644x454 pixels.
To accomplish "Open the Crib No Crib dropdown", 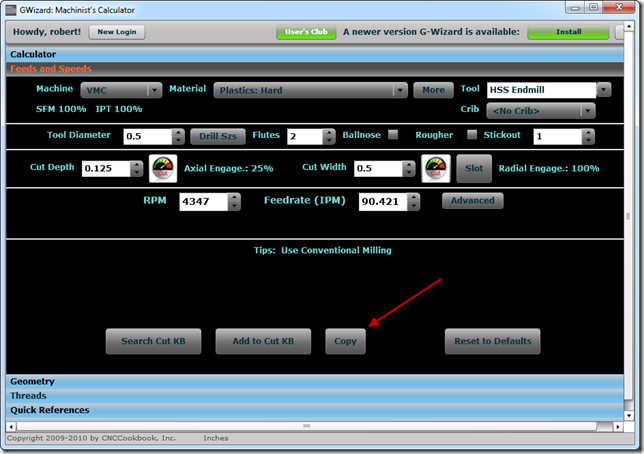I will point(541,111).
